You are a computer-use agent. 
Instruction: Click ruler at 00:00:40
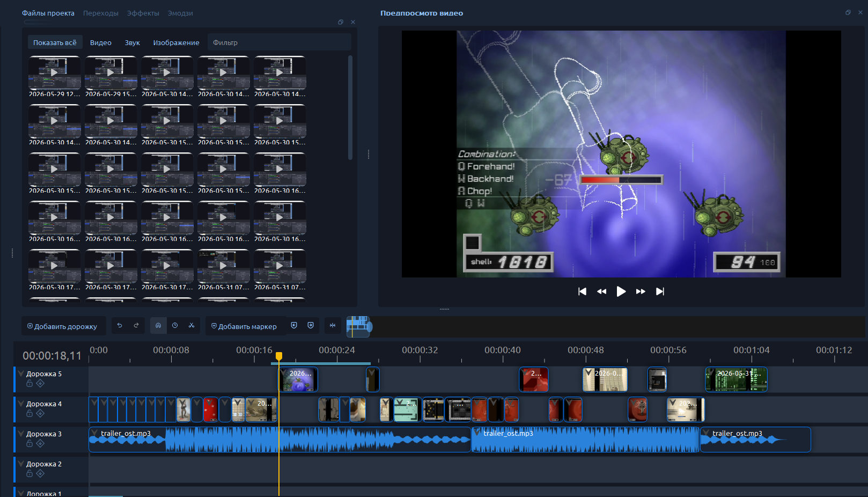click(x=503, y=350)
